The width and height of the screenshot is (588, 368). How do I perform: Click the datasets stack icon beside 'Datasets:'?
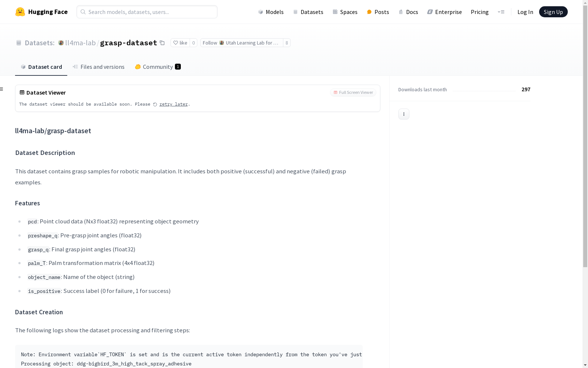[19, 43]
